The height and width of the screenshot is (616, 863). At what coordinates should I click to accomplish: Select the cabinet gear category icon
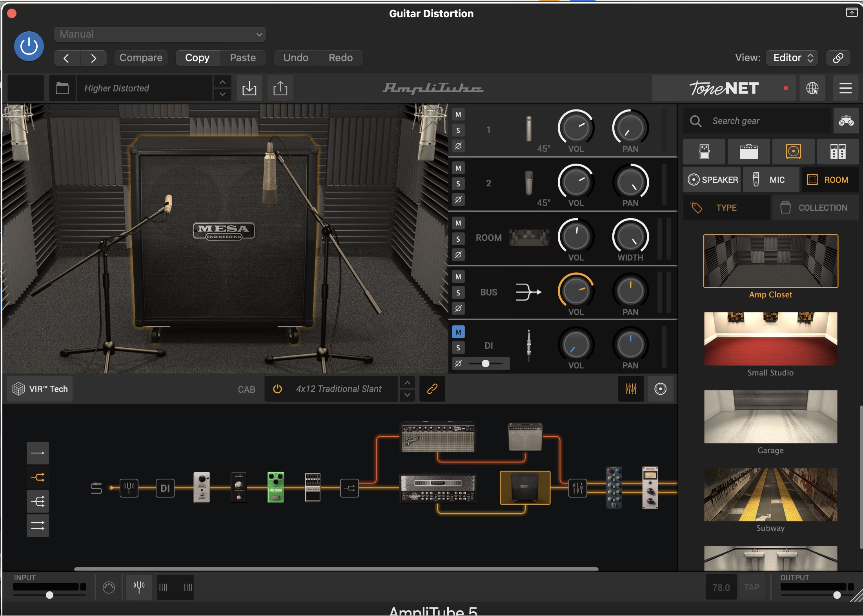point(793,151)
